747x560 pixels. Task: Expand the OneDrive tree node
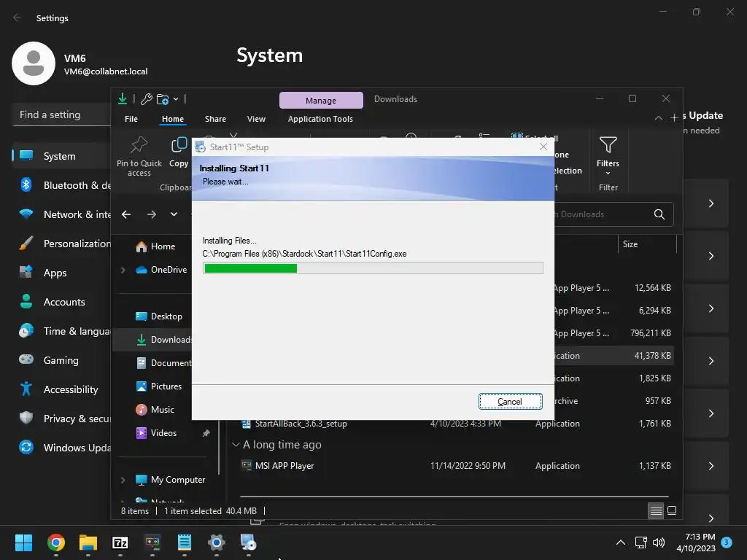tap(123, 270)
